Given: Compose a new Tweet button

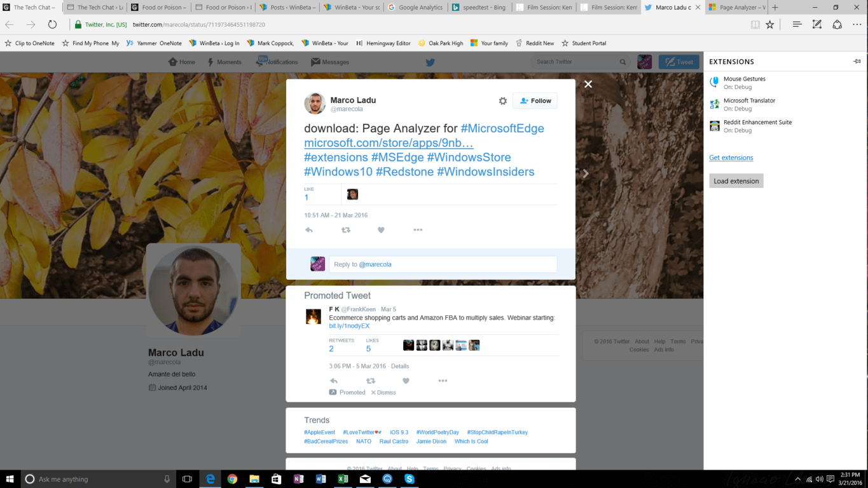Looking at the screenshot, I should 679,62.
